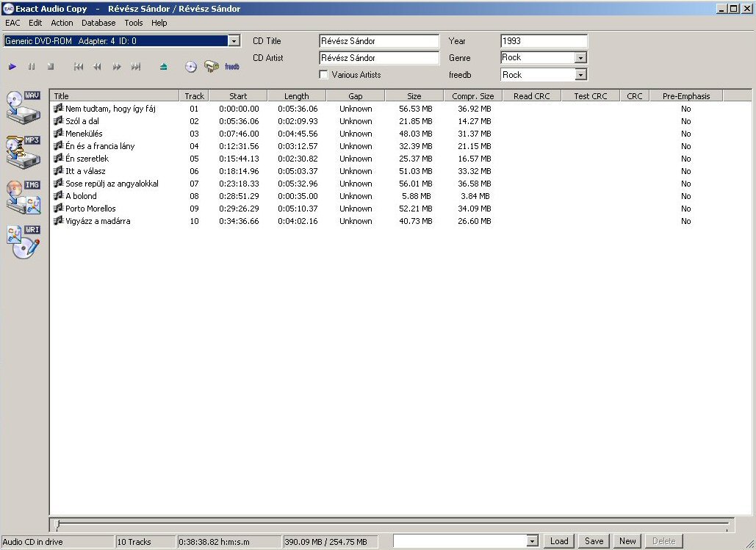Click the playback position slider handle
The height and width of the screenshot is (550, 756).
point(58,525)
